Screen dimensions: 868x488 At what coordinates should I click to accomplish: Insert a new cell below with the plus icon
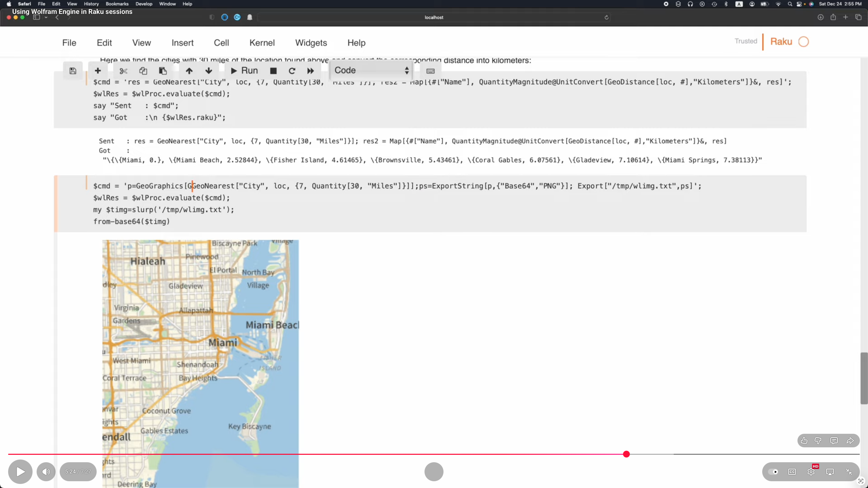pyautogui.click(x=98, y=71)
